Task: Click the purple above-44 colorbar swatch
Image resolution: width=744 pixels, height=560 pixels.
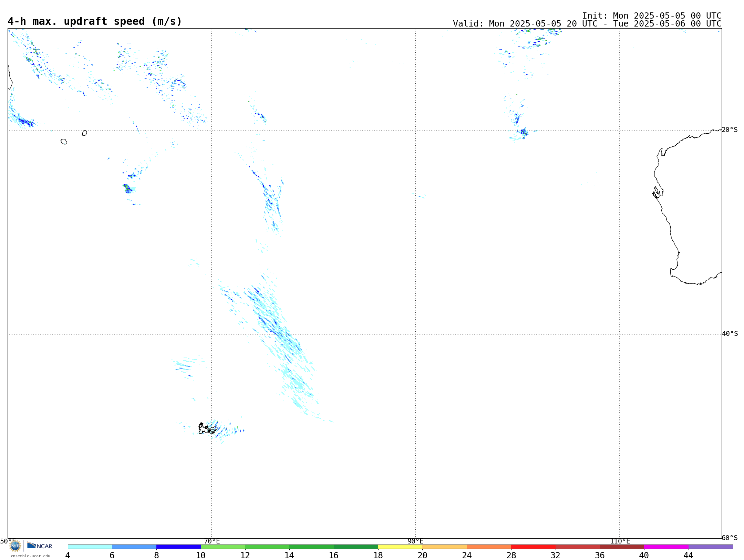Action: [711, 547]
